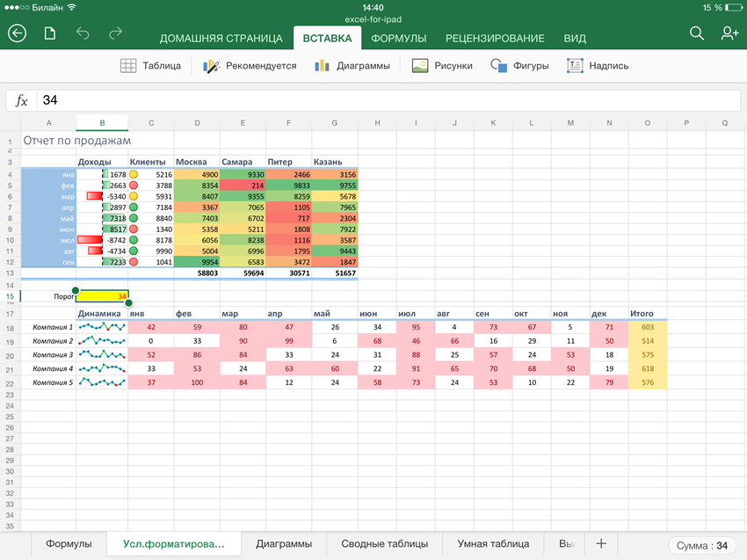Screen dimensions: 747x560
Task: Select Клиенты cell 9990 with green icon
Action: point(151,251)
